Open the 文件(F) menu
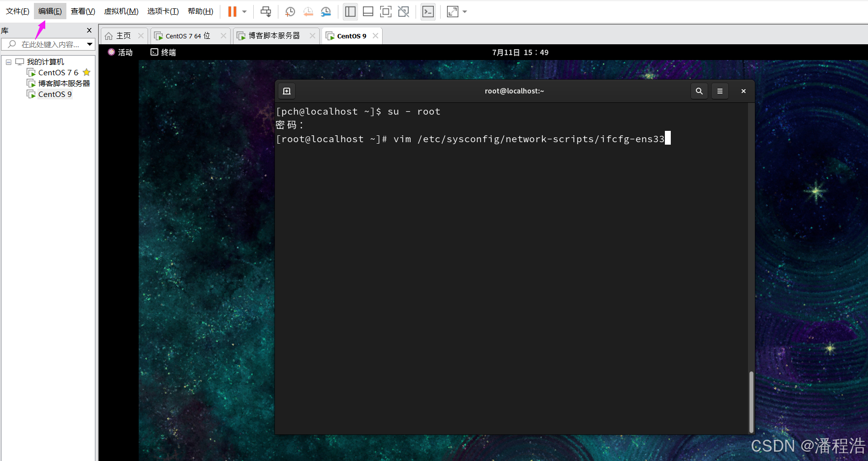The image size is (868, 461). coord(17,11)
